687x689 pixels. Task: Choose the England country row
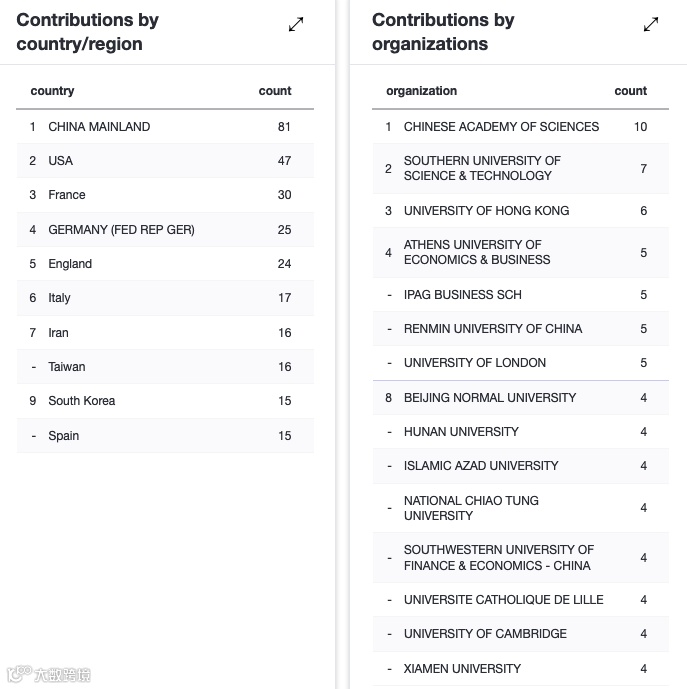click(x=70, y=264)
